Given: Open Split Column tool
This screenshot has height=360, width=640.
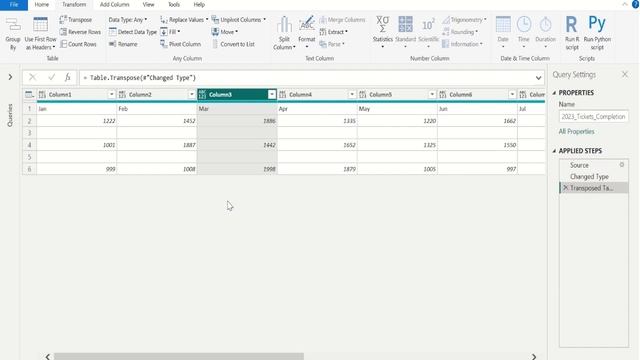Looking at the screenshot, I should coord(284,34).
